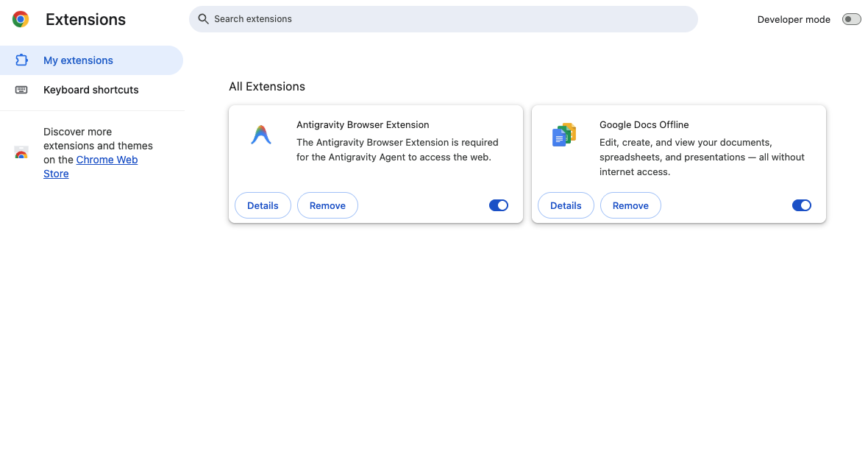The width and height of the screenshot is (868, 454).
Task: Remove the Antigravity Browser Extension
Action: pos(327,205)
